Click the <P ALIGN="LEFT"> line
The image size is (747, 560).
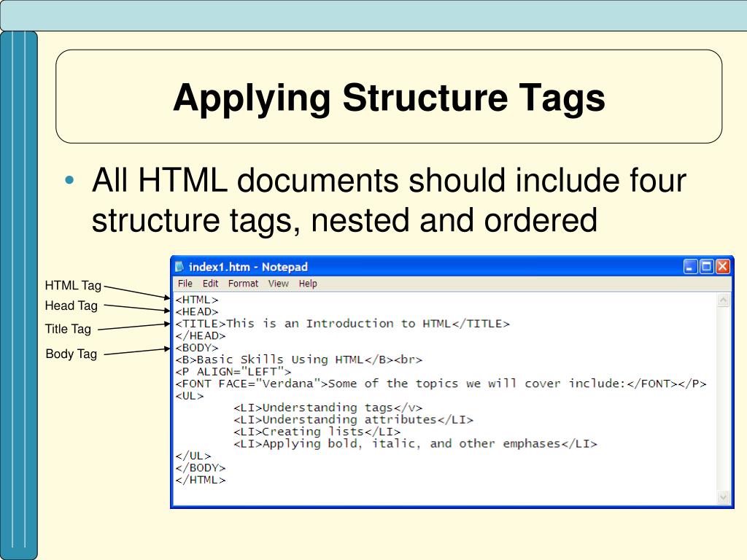coord(233,371)
